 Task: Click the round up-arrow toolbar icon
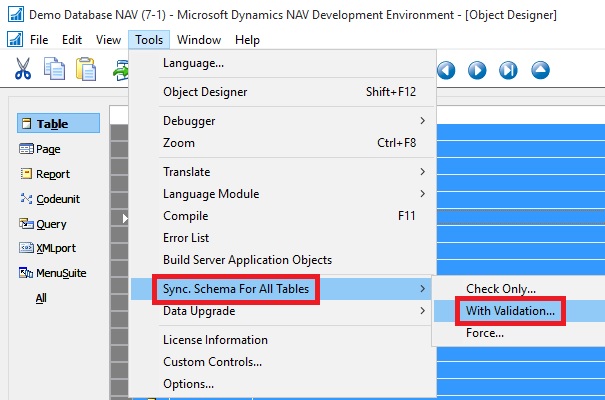point(540,70)
